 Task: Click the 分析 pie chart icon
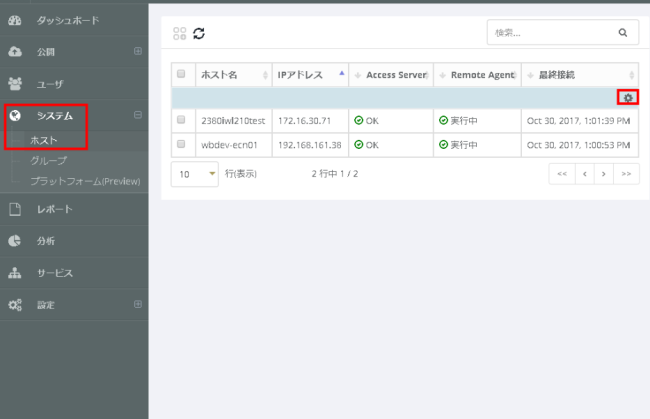point(15,241)
